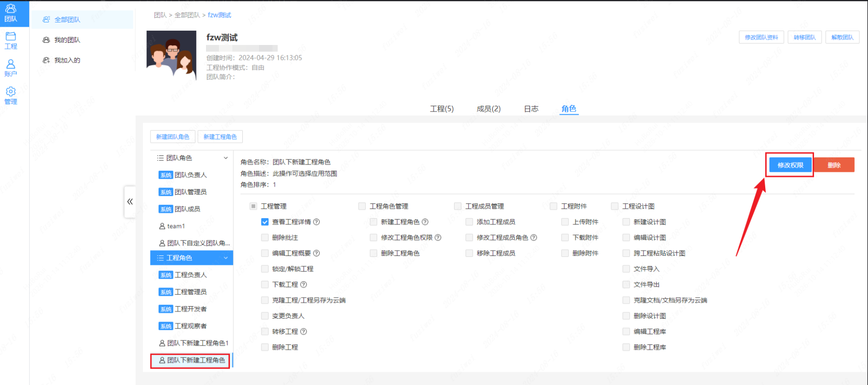Switch to the 工程(5) tab
The width and height of the screenshot is (868, 385).
coord(442,109)
